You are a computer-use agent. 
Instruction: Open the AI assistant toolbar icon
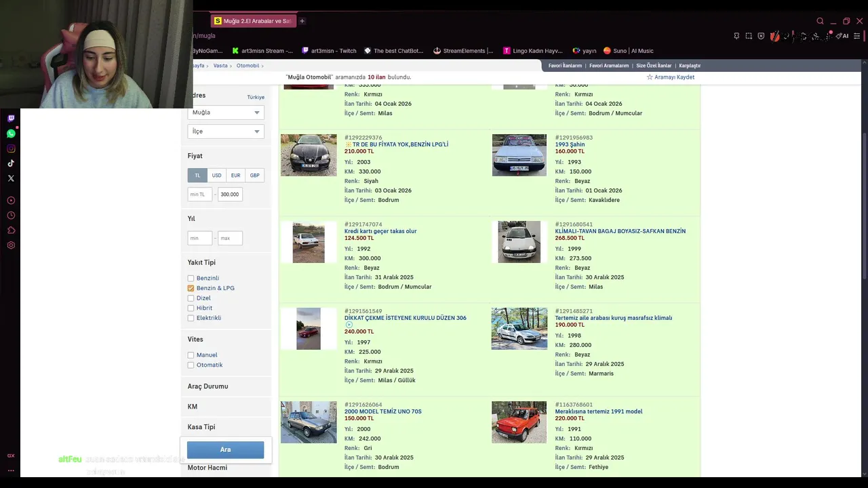pos(844,36)
